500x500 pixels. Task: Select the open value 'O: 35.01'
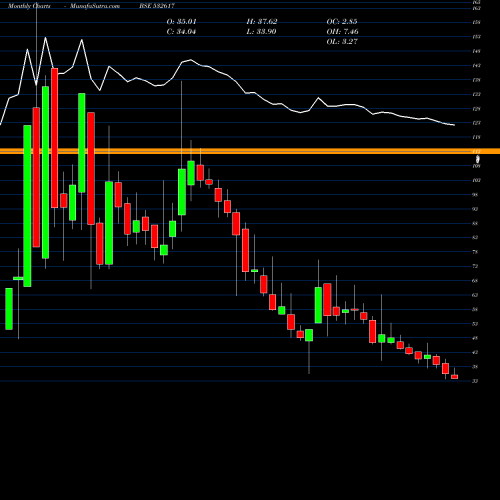[x=181, y=22]
